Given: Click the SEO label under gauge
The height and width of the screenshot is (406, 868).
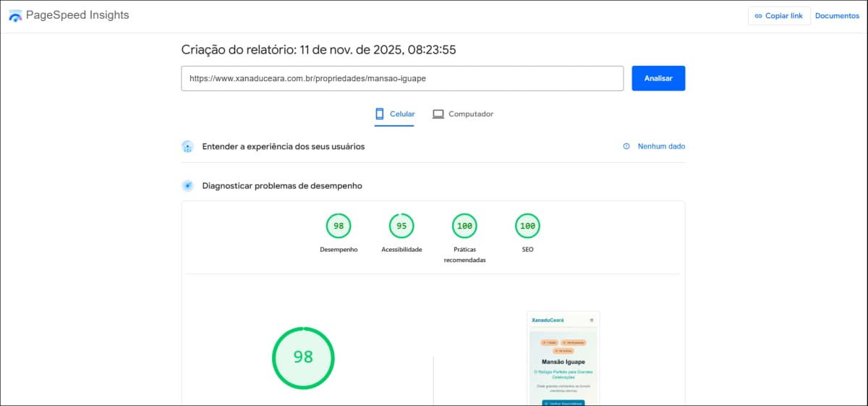Looking at the screenshot, I should tap(527, 250).
